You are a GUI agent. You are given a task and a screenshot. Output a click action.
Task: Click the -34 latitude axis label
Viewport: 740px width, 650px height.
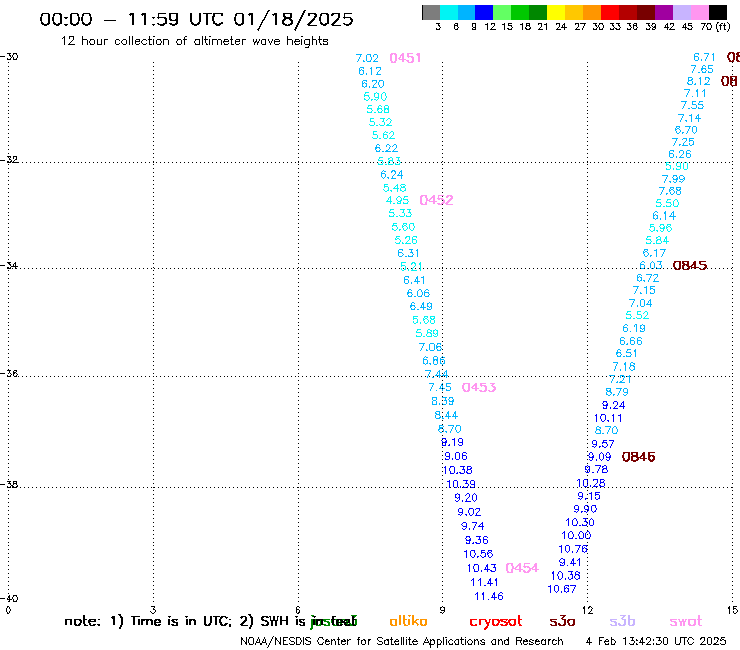tap(9, 266)
